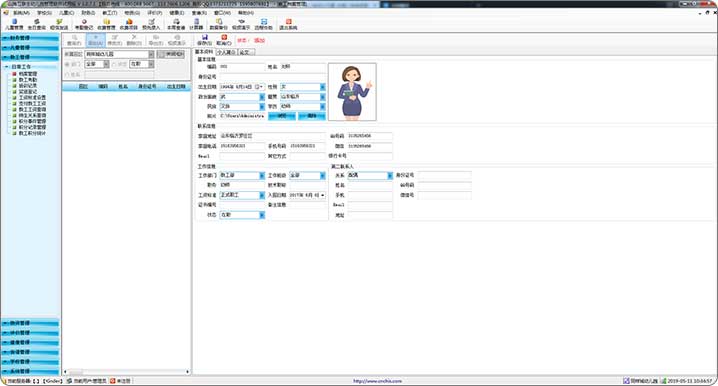Select the 姓名 radio button in filter panel
Image resolution: width=718 pixels, height=386 pixels.
point(67,75)
